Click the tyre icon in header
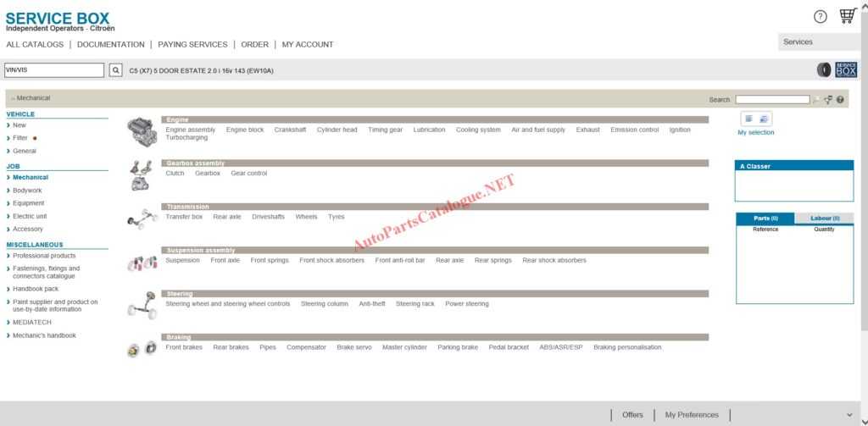 point(824,70)
